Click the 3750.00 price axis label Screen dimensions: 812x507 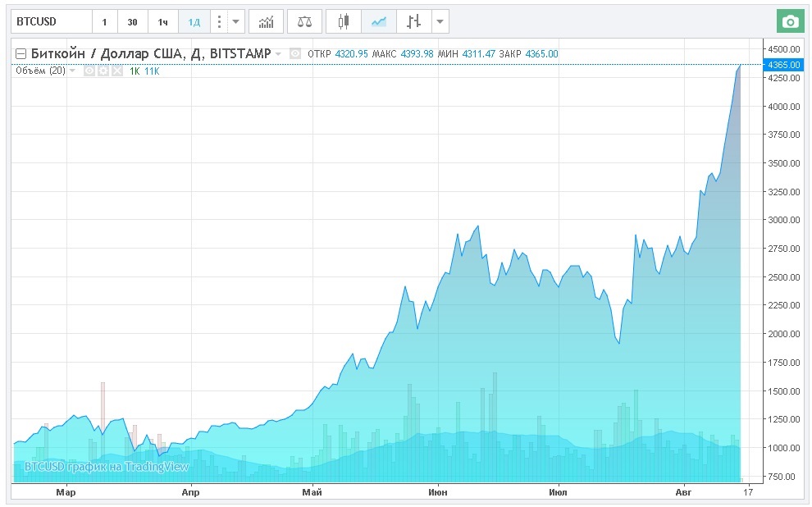point(784,135)
